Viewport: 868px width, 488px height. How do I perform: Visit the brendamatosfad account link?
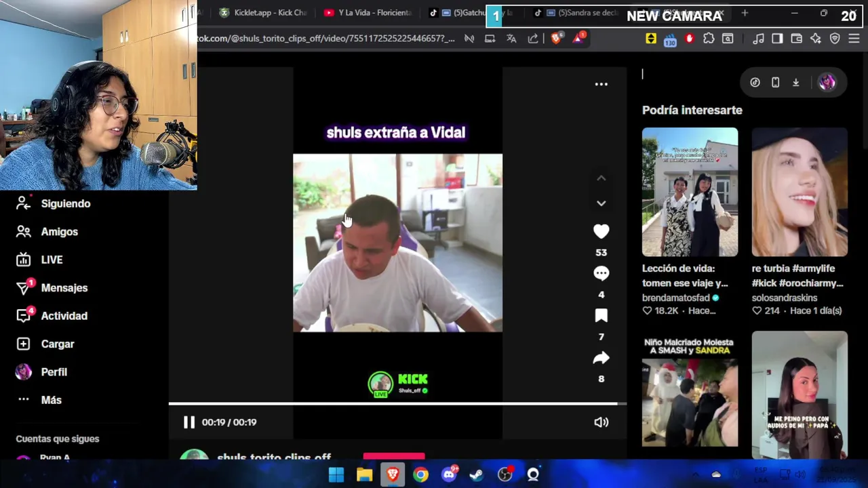pos(676,298)
